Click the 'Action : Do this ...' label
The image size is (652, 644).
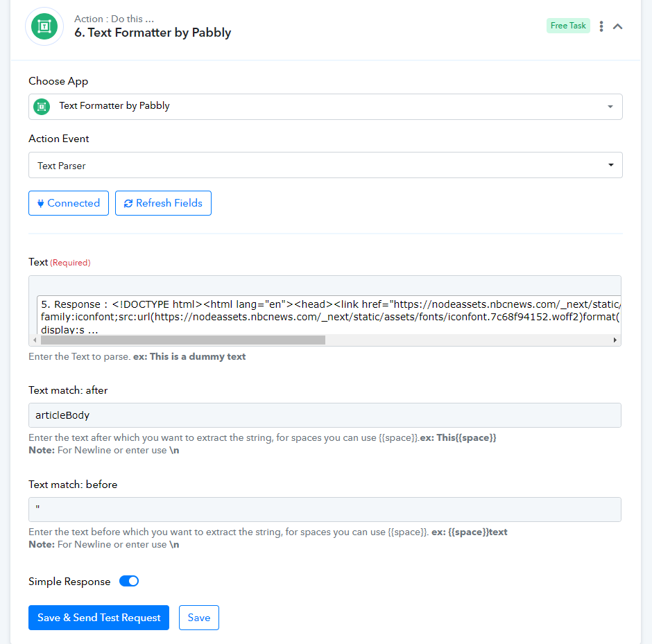(x=114, y=19)
